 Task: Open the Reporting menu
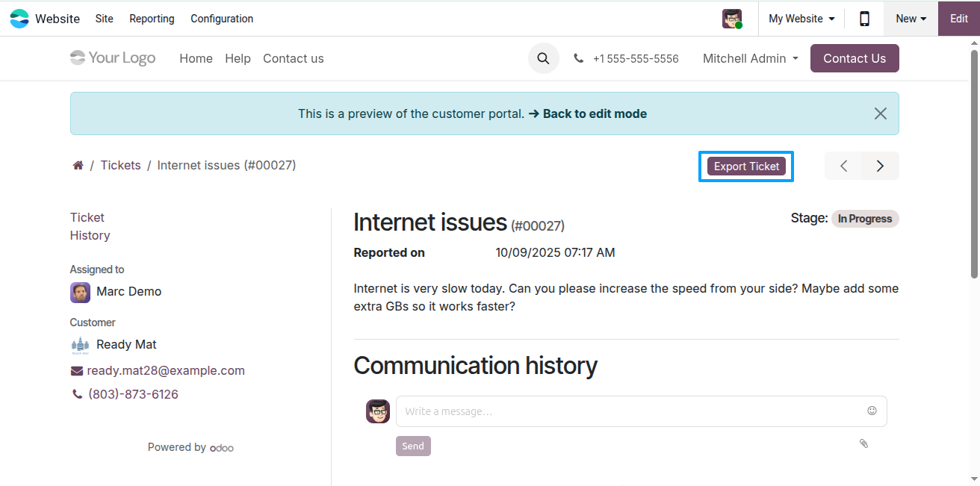click(x=152, y=19)
